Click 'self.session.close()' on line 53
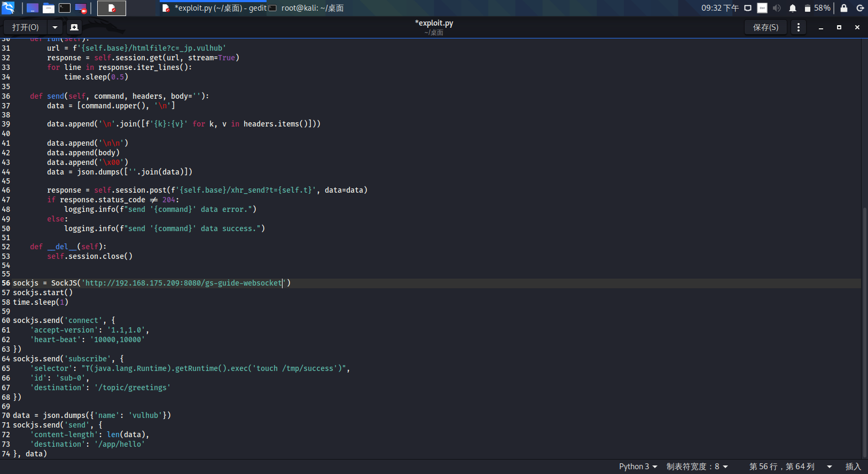This screenshot has height=474, width=868. tap(90, 256)
